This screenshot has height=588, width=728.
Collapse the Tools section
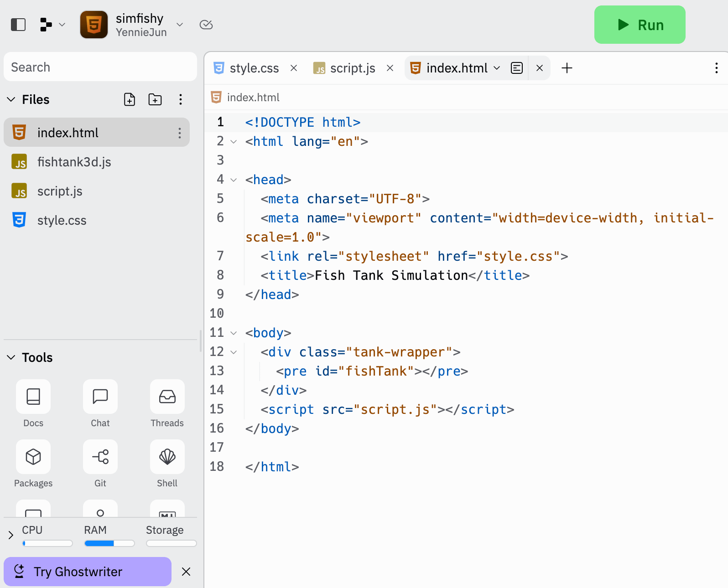pos(11,357)
